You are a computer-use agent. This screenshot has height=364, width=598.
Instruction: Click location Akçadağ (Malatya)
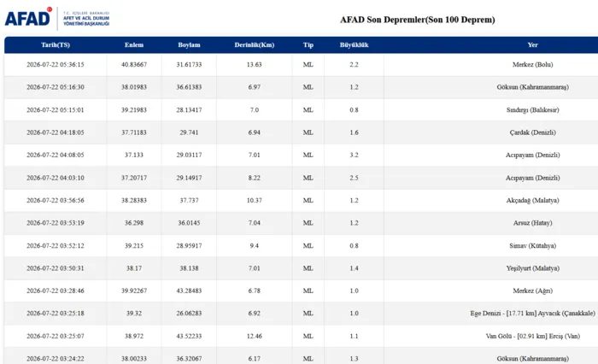pos(532,200)
